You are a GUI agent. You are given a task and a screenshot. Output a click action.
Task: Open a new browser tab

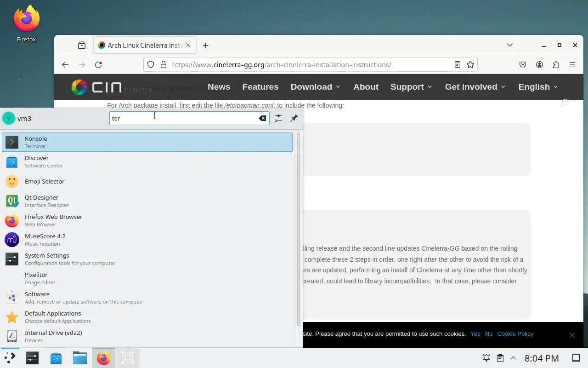(x=205, y=45)
